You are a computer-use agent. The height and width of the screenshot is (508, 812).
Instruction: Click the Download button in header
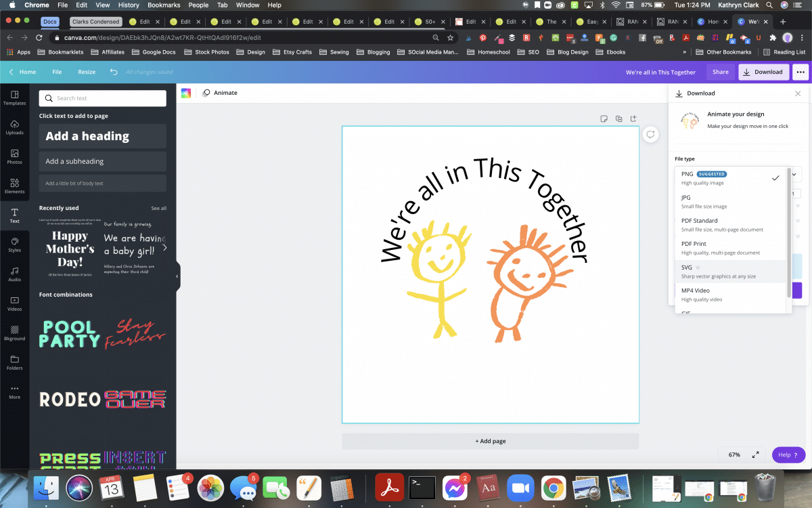tap(763, 72)
